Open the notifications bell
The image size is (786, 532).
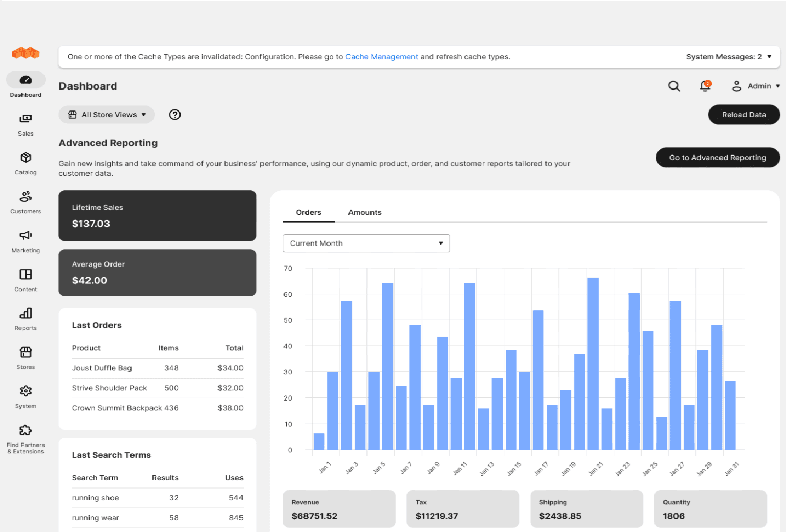(x=705, y=86)
